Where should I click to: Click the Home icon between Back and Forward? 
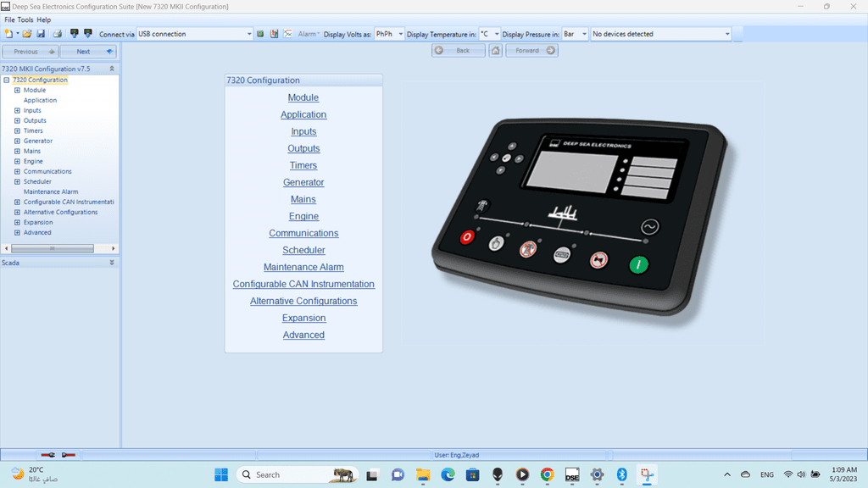tap(495, 50)
